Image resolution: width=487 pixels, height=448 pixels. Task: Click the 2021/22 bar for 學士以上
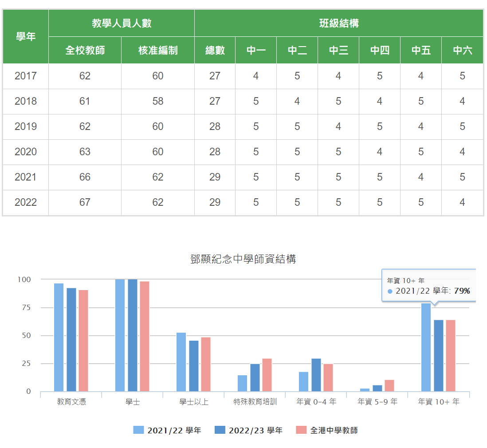tap(181, 362)
